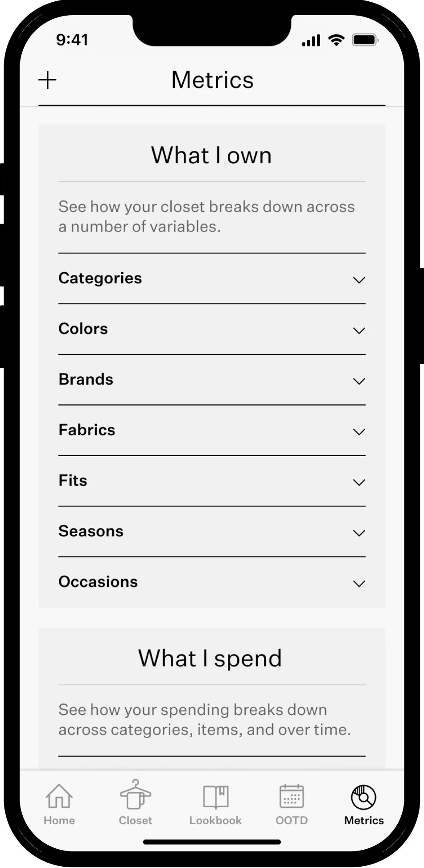The image size is (424, 868).
Task: Expand the Brands chevron
Action: point(359,381)
